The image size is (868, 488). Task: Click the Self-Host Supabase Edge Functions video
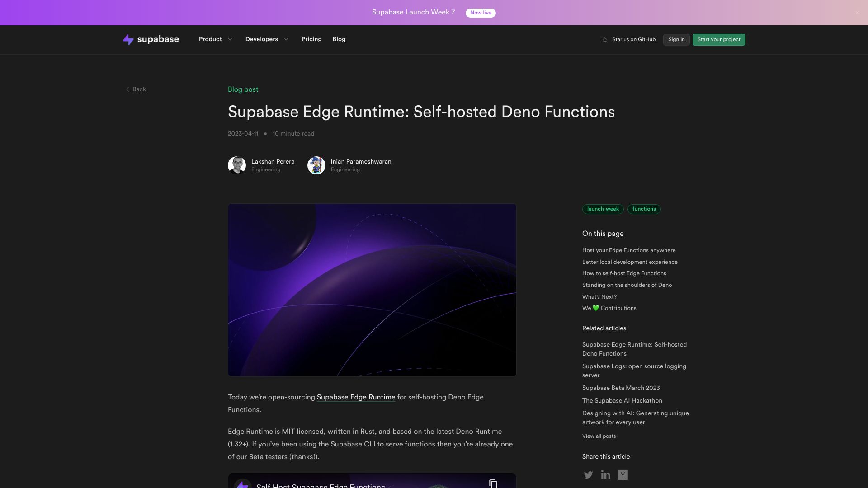(372, 481)
